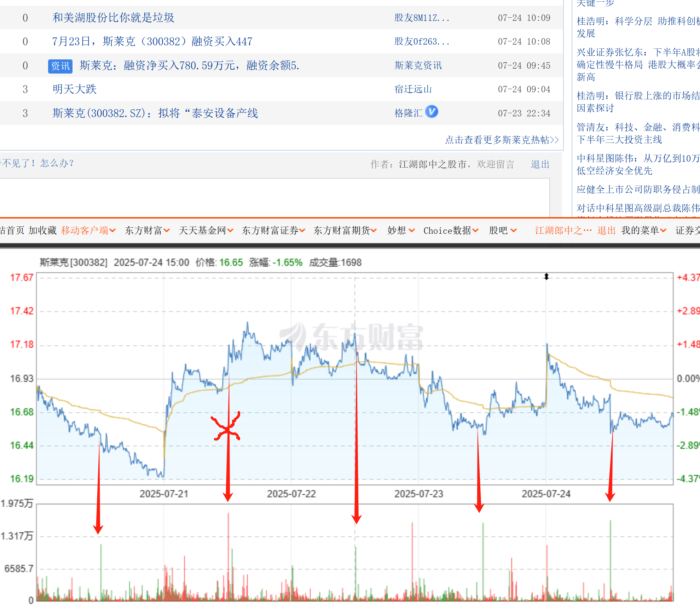Click 点击查看更多斯莱克热帖 link
The image size is (700, 611).
click(x=502, y=140)
